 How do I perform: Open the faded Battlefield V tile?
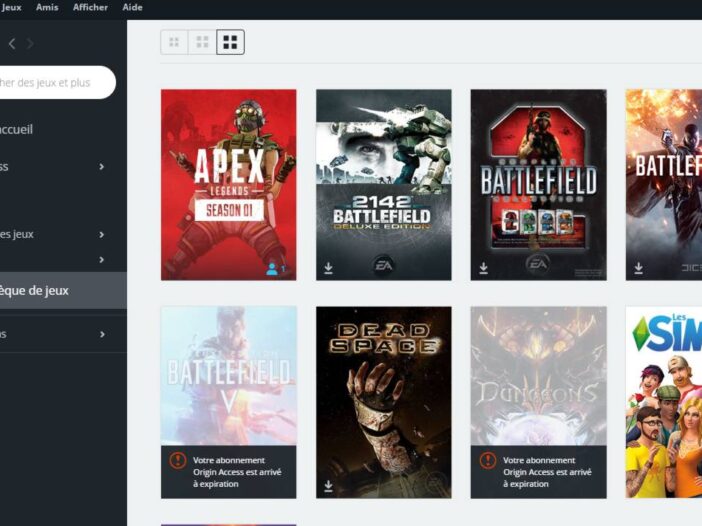(228, 376)
